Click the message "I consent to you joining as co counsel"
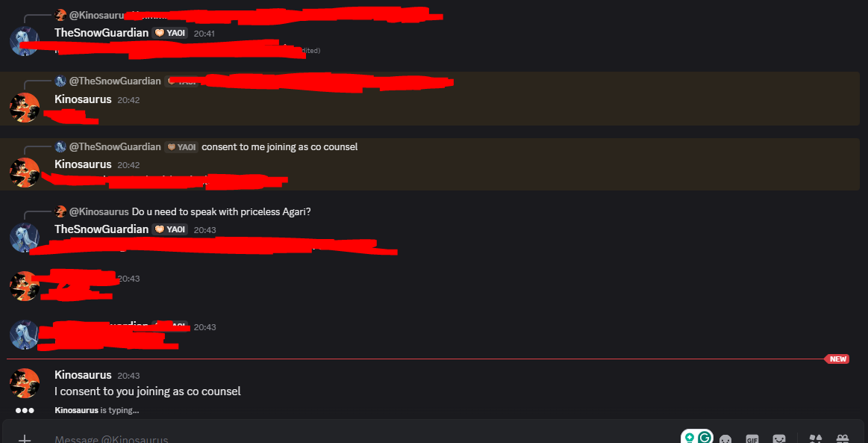The image size is (868, 443). (148, 391)
